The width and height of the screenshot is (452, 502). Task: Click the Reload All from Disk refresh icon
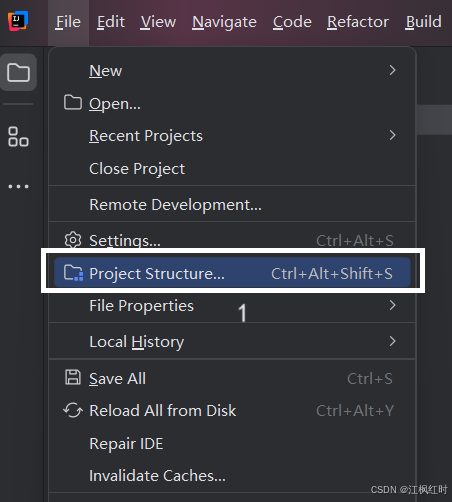pyautogui.click(x=73, y=410)
